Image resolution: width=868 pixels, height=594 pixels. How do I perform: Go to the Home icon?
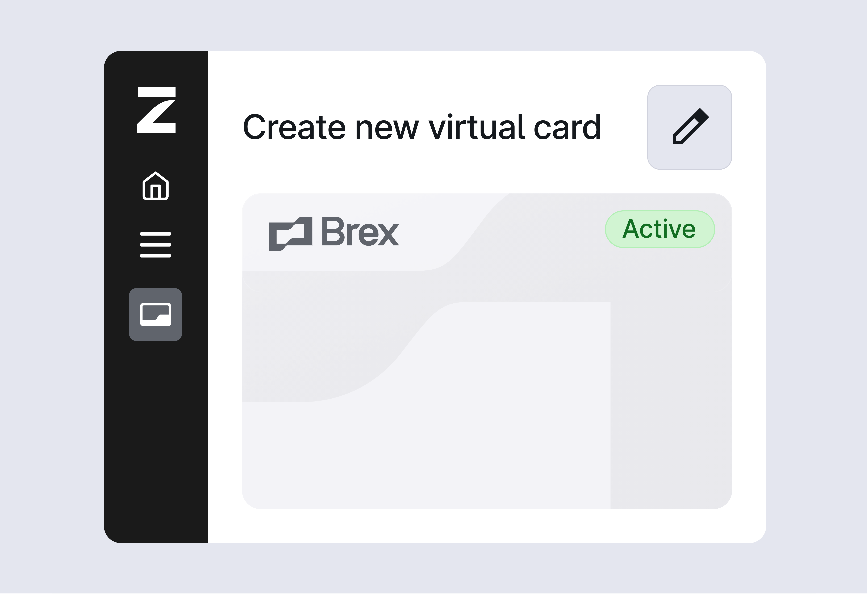point(155,186)
